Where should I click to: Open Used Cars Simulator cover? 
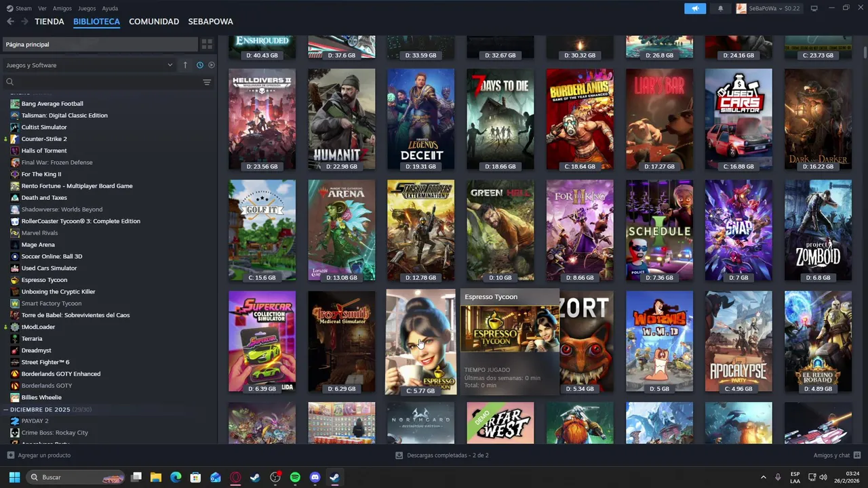(738, 119)
